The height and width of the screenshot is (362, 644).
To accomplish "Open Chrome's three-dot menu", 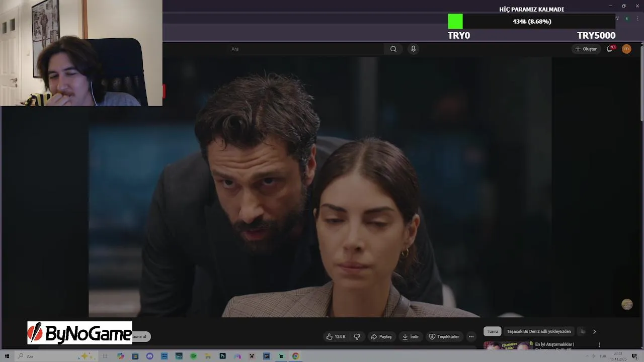I will 637,19.
